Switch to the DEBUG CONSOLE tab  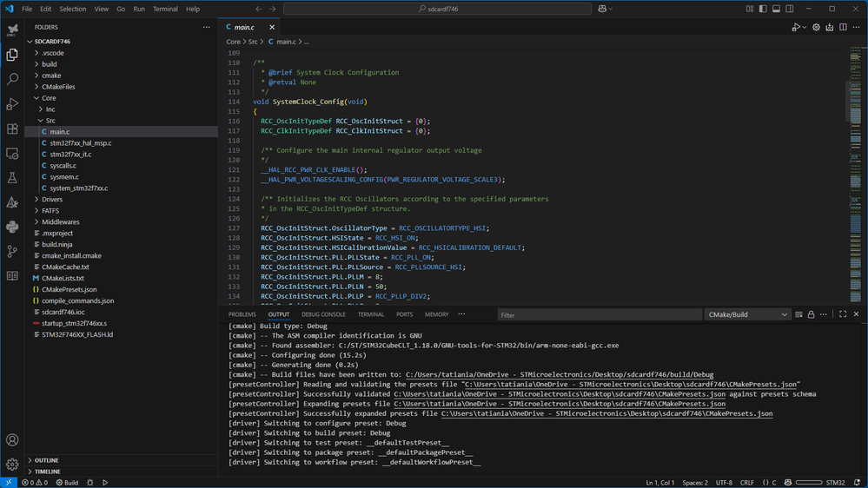point(323,314)
